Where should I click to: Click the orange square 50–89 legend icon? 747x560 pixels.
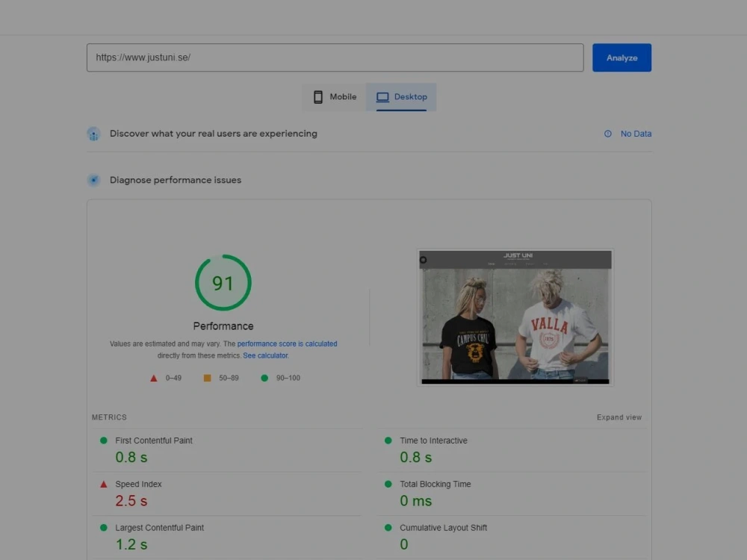click(x=207, y=378)
